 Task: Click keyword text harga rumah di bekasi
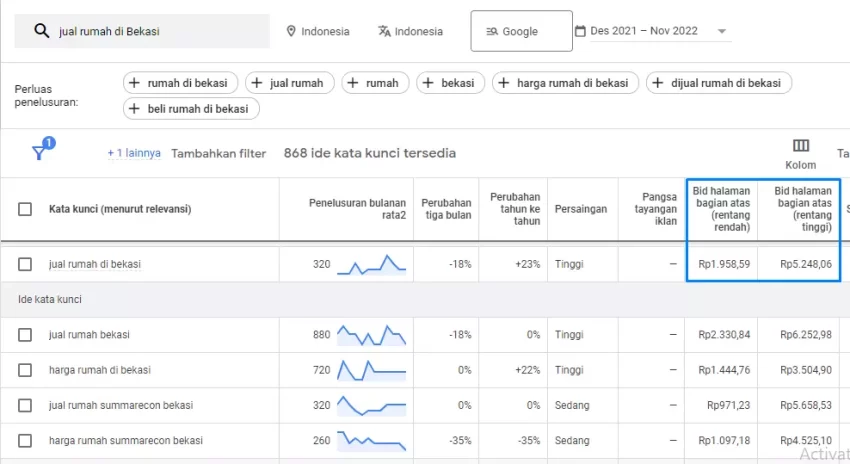click(x=100, y=370)
